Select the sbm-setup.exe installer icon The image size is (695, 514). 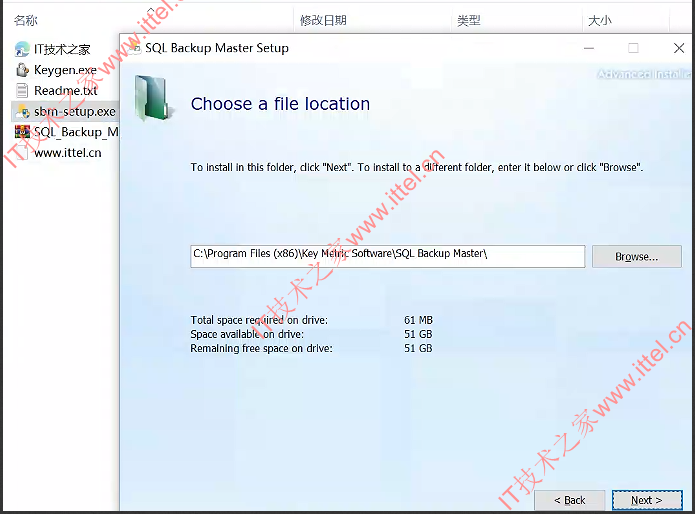pyautogui.click(x=22, y=111)
